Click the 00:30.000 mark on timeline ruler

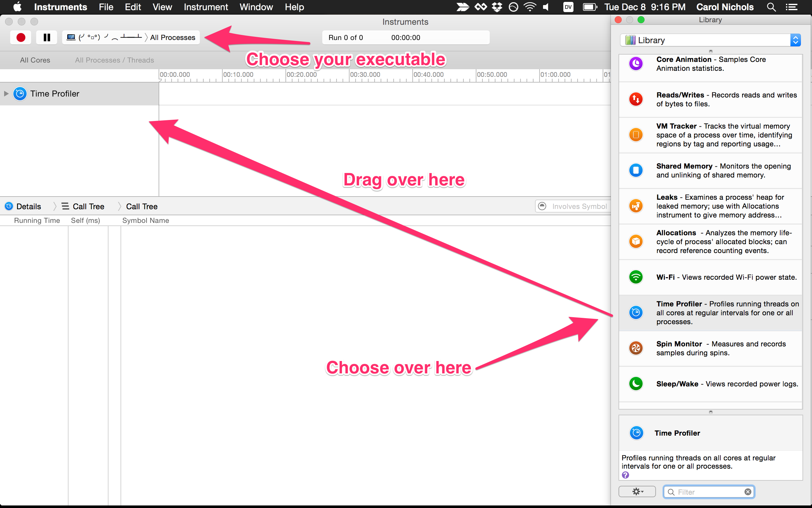pos(365,75)
